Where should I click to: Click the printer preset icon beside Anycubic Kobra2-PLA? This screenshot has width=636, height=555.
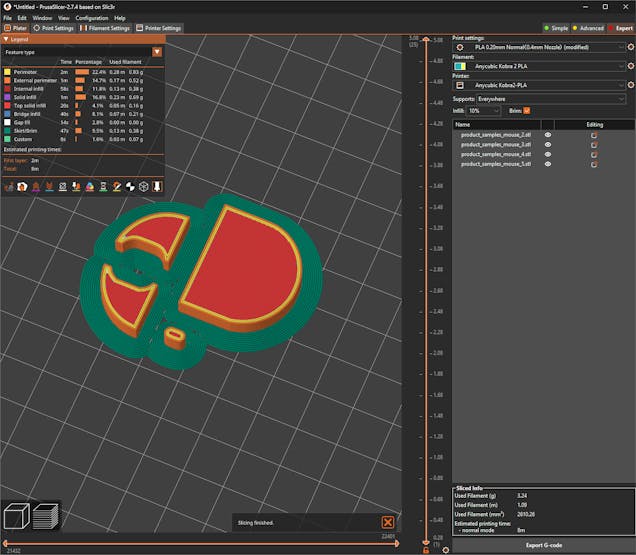pyautogui.click(x=459, y=86)
